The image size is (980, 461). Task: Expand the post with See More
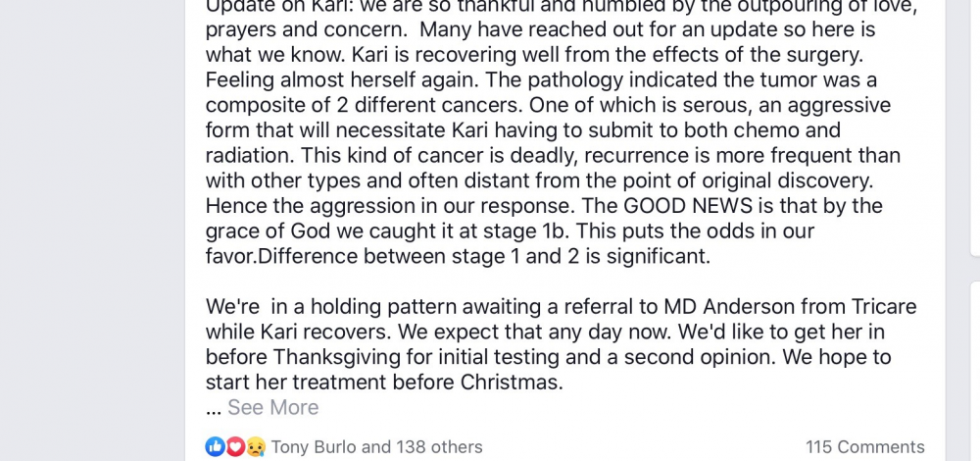273,407
